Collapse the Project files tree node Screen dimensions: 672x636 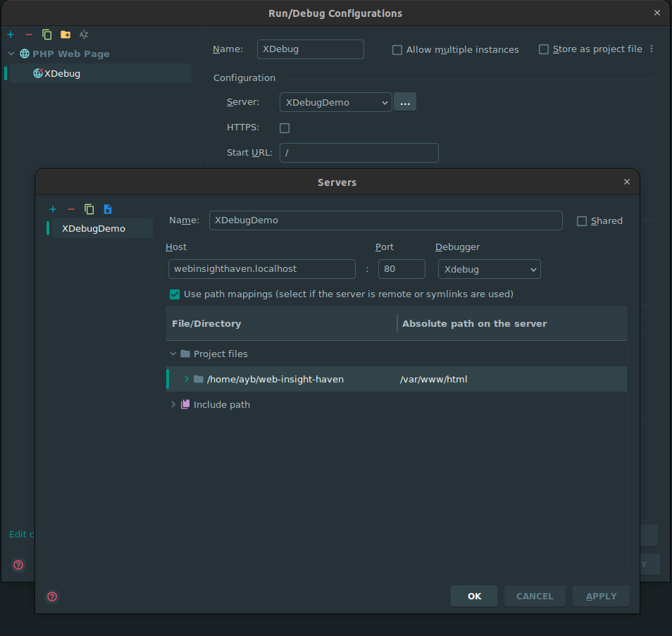(x=173, y=354)
